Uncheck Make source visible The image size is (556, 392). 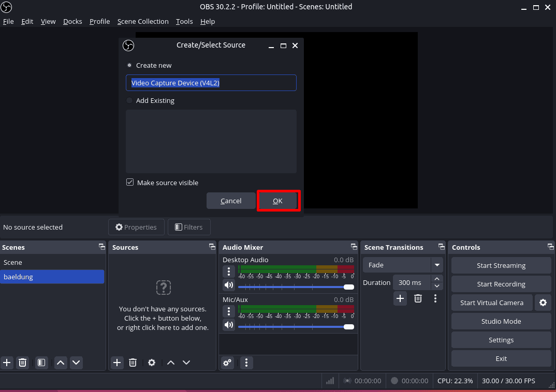[129, 182]
